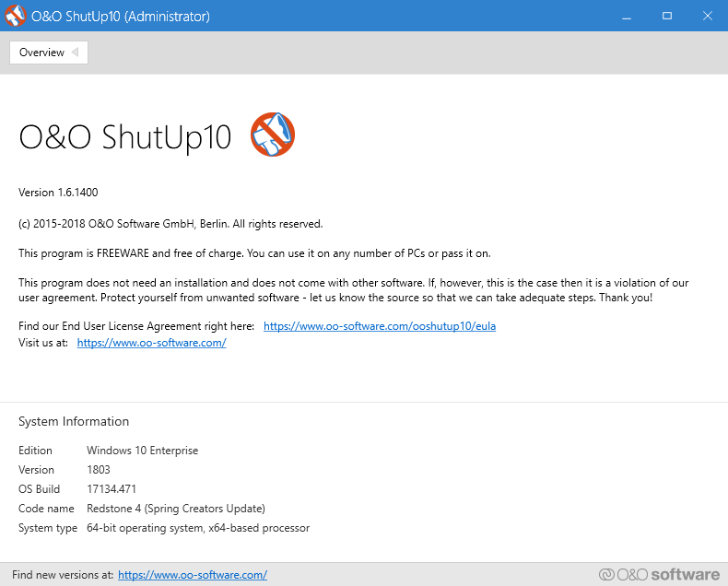The height and width of the screenshot is (586, 728).
Task: Maximize the O&O ShutUp10 window
Action: tap(666, 16)
